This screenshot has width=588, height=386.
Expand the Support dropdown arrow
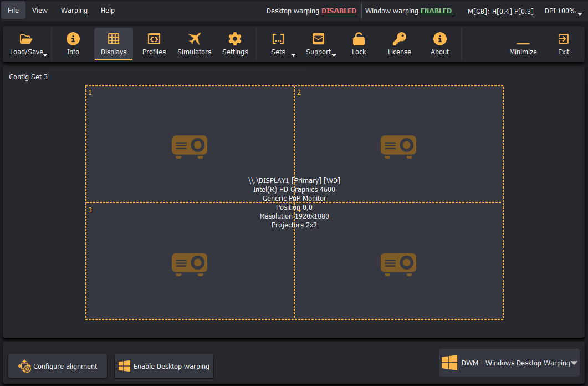334,55
